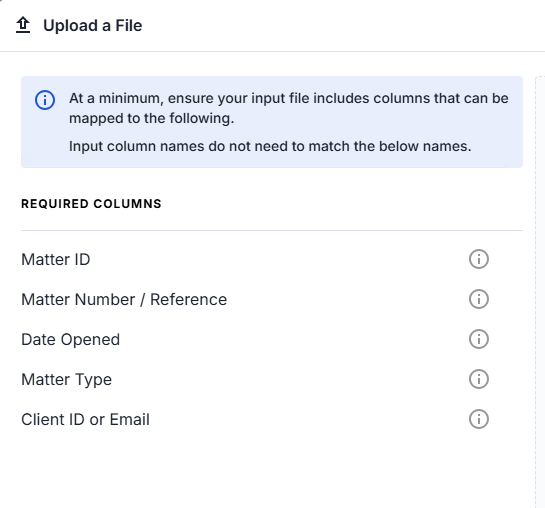545x508 pixels.
Task: Click the Matter ID column label
Action: pos(56,260)
